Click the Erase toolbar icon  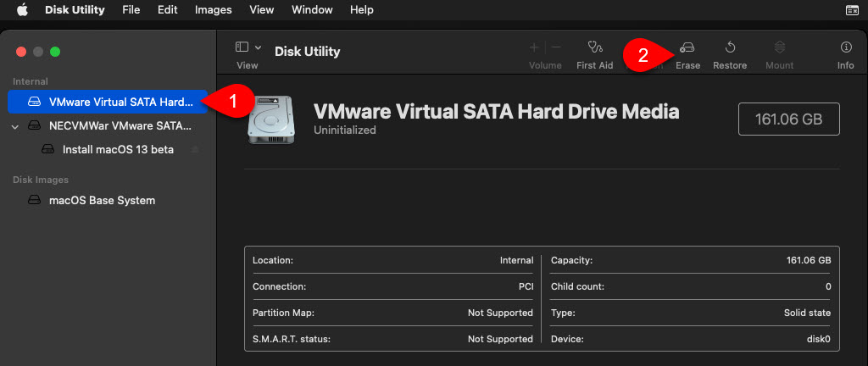pos(687,47)
